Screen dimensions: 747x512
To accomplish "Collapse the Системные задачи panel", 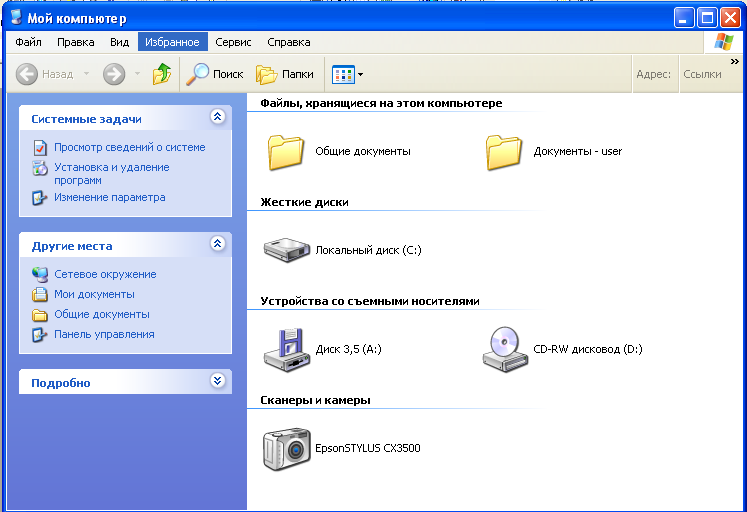I will [x=218, y=117].
